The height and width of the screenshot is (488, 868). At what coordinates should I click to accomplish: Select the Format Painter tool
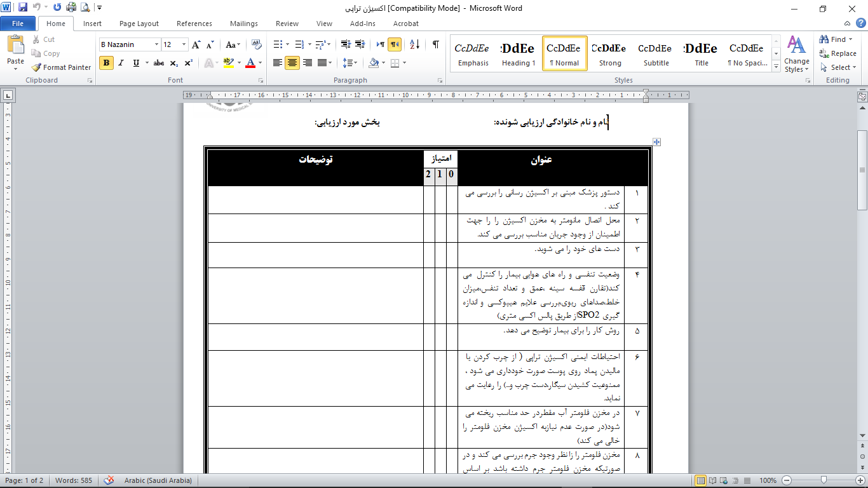click(61, 67)
